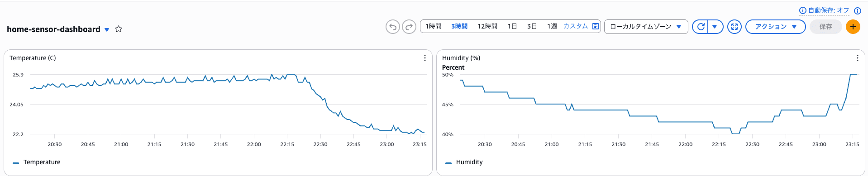Enter fullscreen mode via the expand icon
Image resolution: width=868 pixels, height=176 pixels.
pyautogui.click(x=734, y=27)
